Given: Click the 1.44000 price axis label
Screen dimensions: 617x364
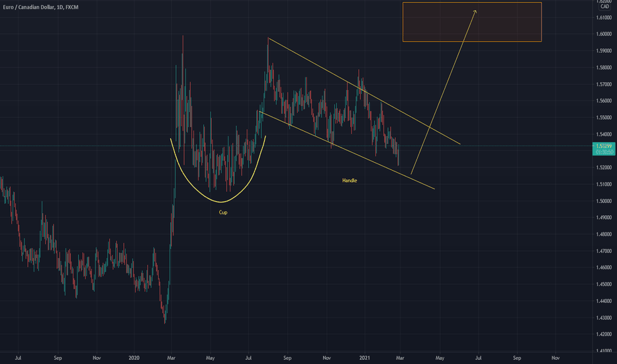Looking at the screenshot, I should pyautogui.click(x=604, y=301).
